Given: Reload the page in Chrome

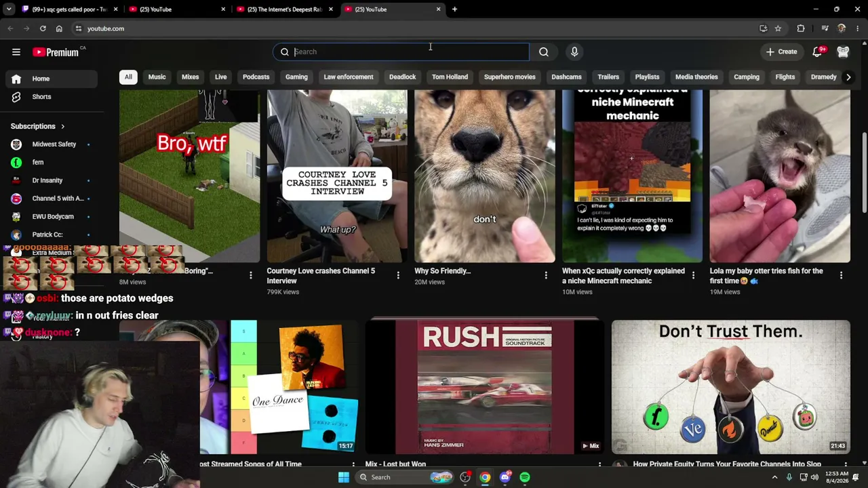Looking at the screenshot, I should [43, 28].
